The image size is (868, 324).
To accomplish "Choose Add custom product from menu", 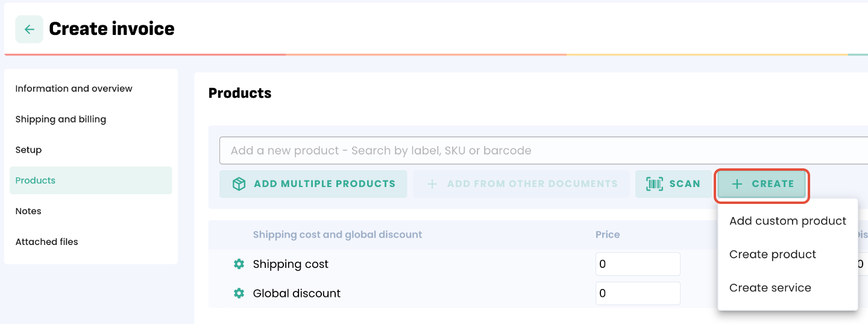I will pos(787,221).
